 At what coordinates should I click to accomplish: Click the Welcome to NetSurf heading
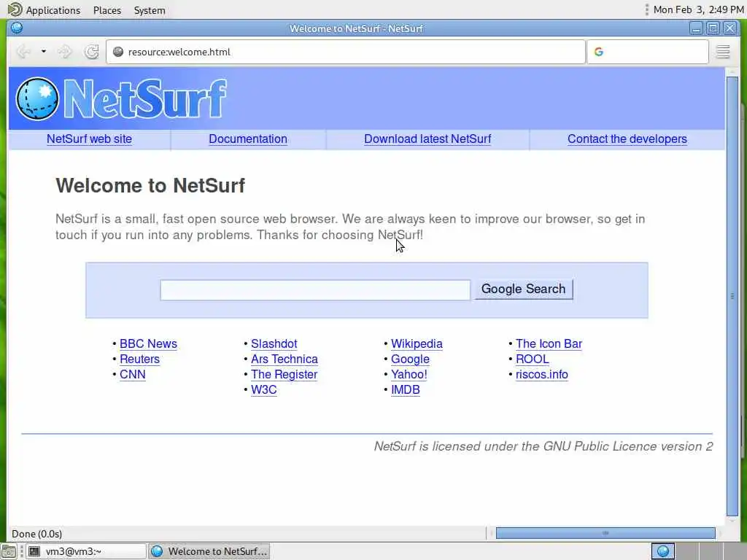pyautogui.click(x=150, y=186)
